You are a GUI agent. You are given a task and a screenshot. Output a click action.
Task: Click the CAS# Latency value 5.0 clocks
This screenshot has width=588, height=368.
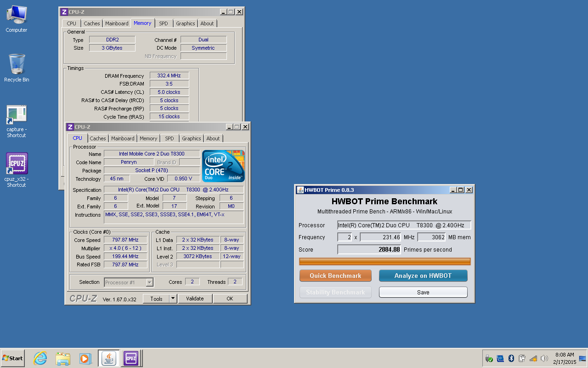pyautogui.click(x=169, y=92)
